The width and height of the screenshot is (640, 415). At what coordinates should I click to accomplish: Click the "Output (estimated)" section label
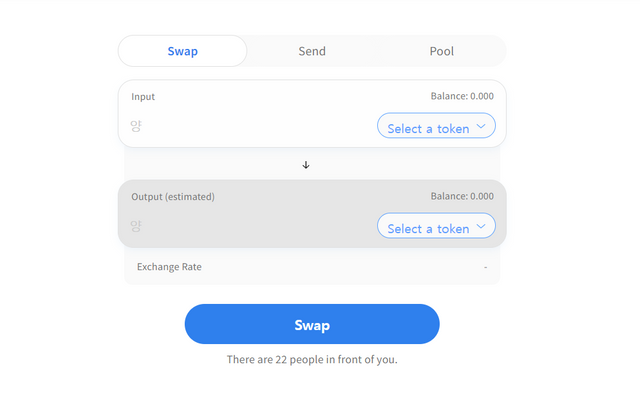[x=173, y=197]
